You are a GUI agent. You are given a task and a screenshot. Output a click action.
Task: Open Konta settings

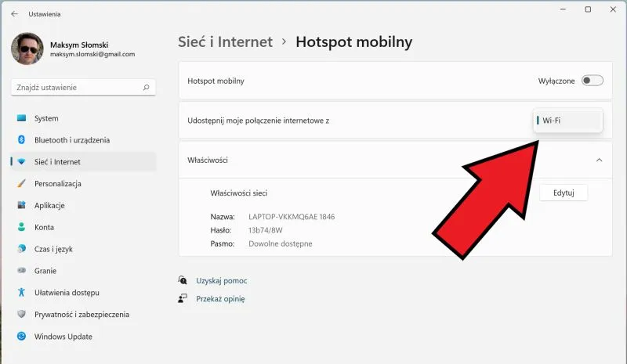click(x=83, y=227)
